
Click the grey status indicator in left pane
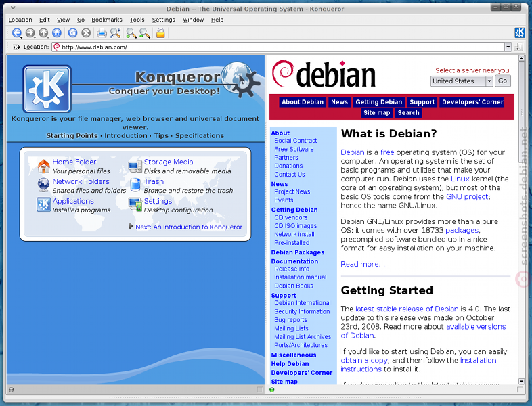click(x=12, y=390)
